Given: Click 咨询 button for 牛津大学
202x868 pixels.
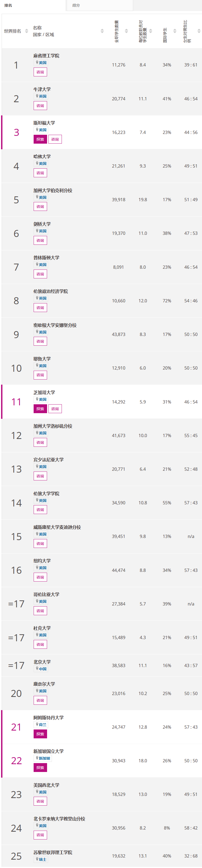Looking at the screenshot, I should (40, 105).
